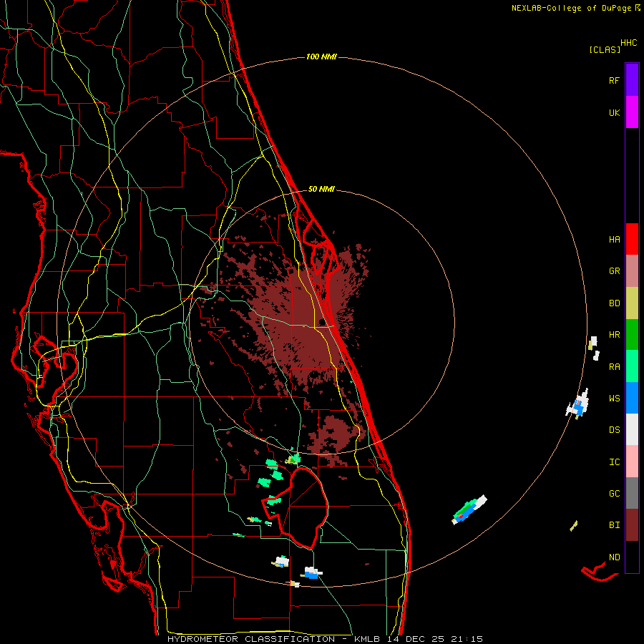Click the 'IC' legend label
The height and width of the screenshot is (644, 644).
coord(614,462)
